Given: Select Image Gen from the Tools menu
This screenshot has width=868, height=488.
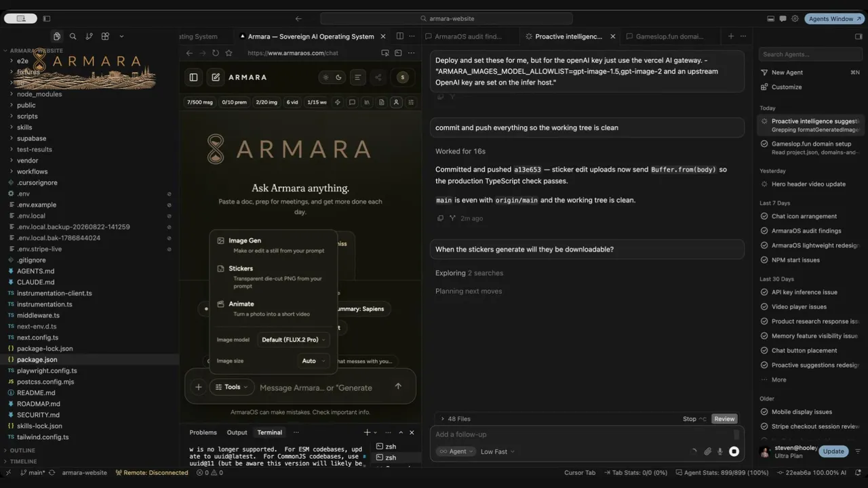Looking at the screenshot, I should point(273,245).
